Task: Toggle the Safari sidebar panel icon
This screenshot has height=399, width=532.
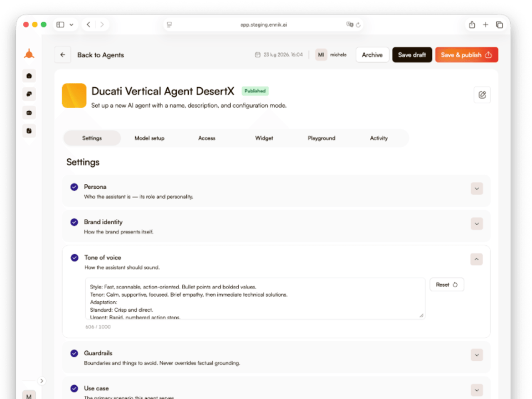Action: (60, 25)
